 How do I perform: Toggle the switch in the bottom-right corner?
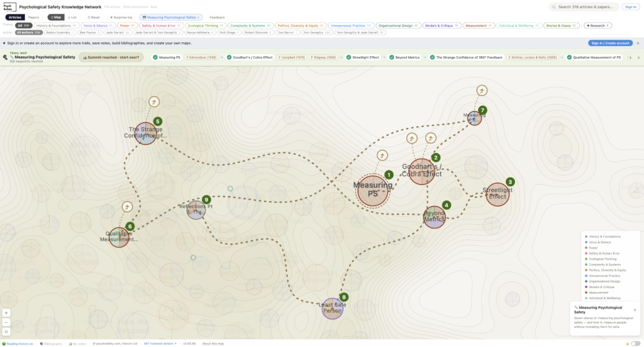635,343
